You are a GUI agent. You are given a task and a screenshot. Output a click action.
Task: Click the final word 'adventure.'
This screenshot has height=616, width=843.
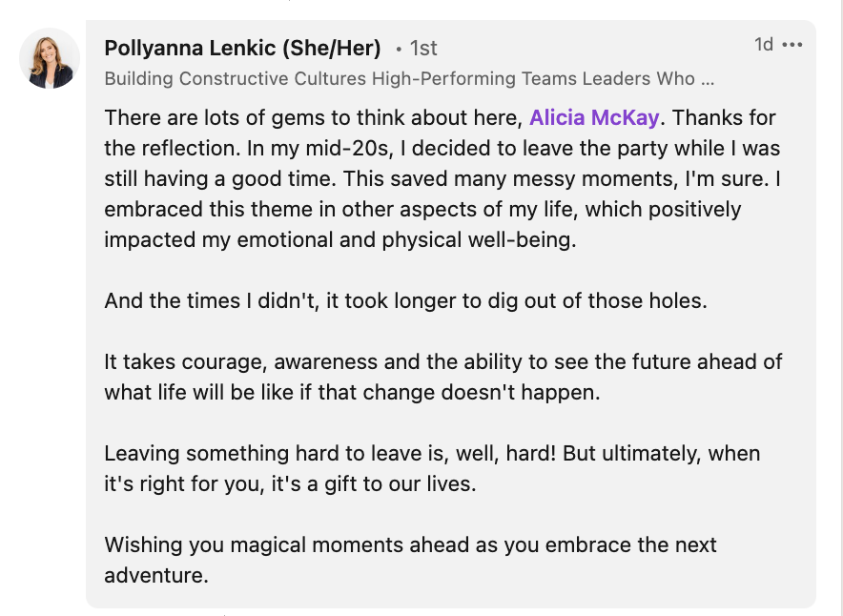point(156,576)
